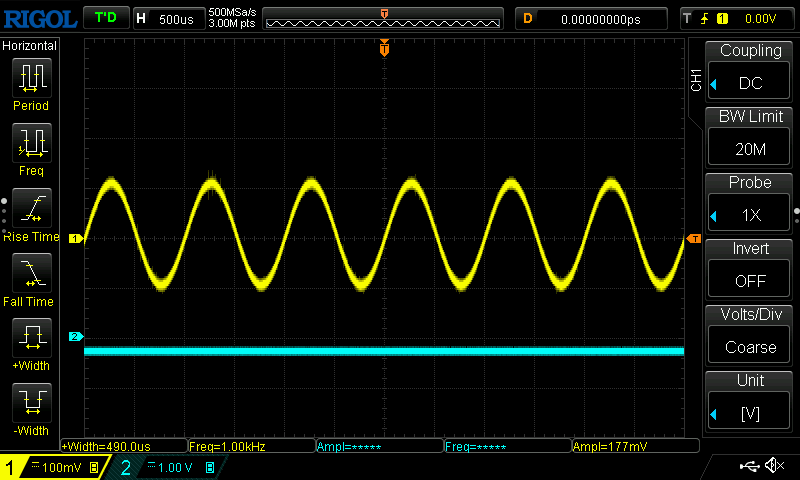Select the Fall Time measurement icon

click(x=32, y=273)
